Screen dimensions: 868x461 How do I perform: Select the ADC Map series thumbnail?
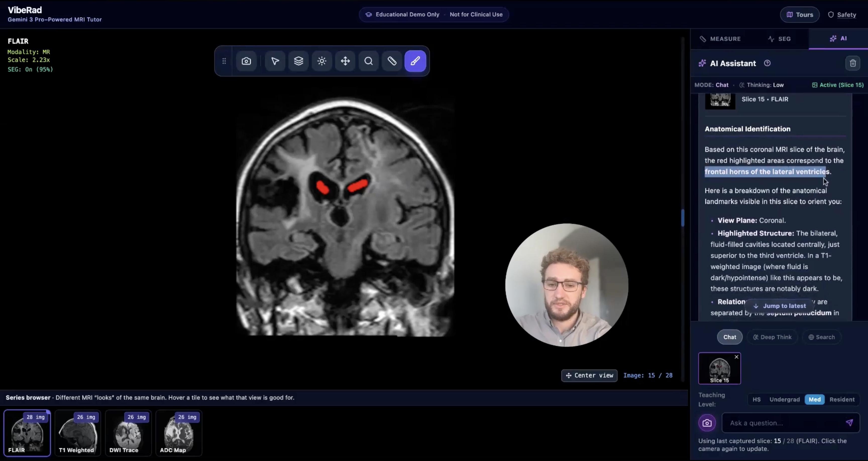click(179, 433)
